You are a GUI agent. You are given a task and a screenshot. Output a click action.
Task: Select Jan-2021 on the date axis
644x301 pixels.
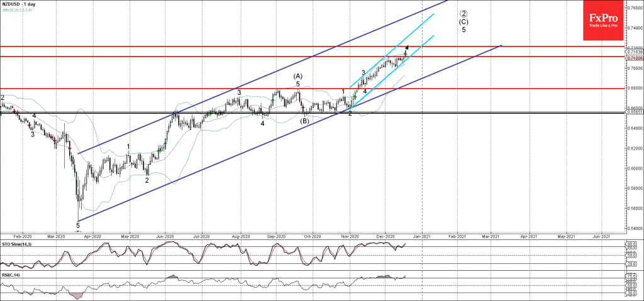[422, 236]
